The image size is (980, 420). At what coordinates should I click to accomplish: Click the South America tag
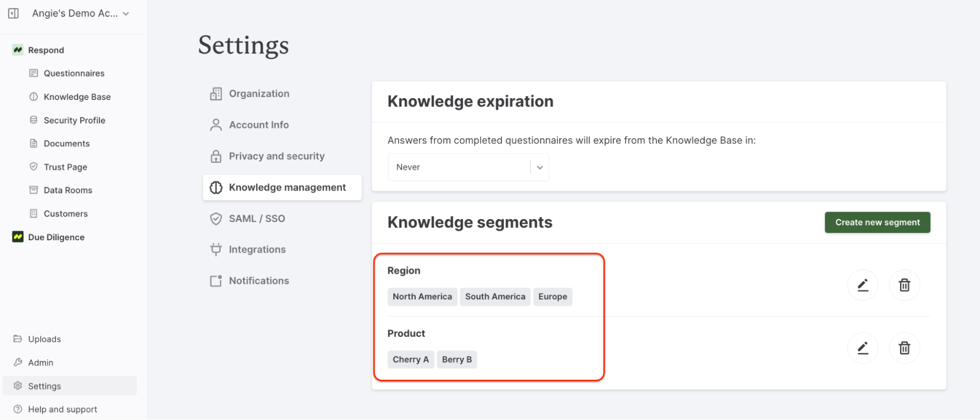495,296
